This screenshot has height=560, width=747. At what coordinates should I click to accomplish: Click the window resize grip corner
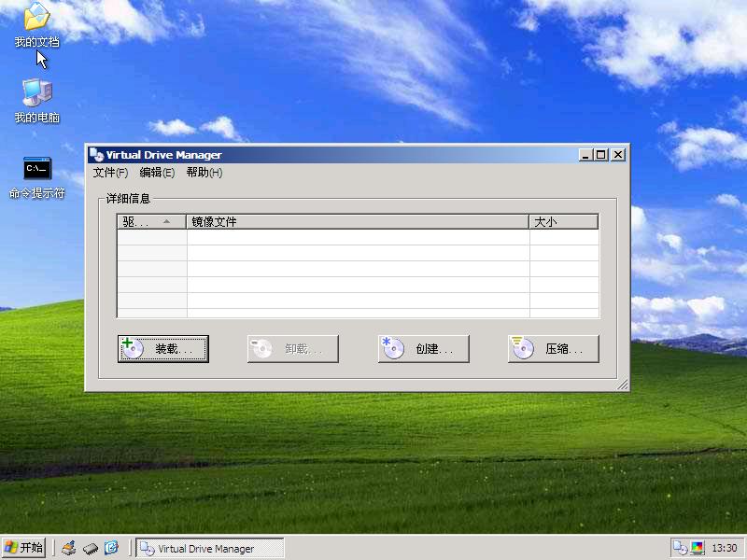pyautogui.click(x=622, y=385)
